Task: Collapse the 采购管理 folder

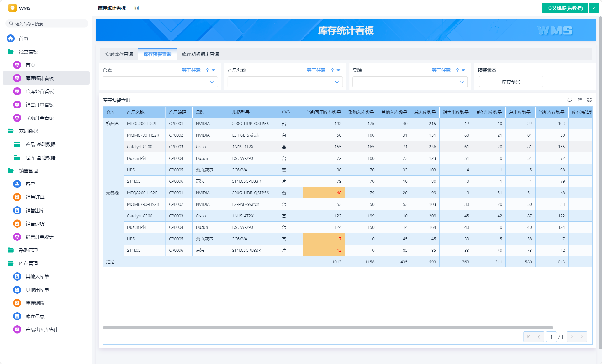Action: (x=28, y=250)
